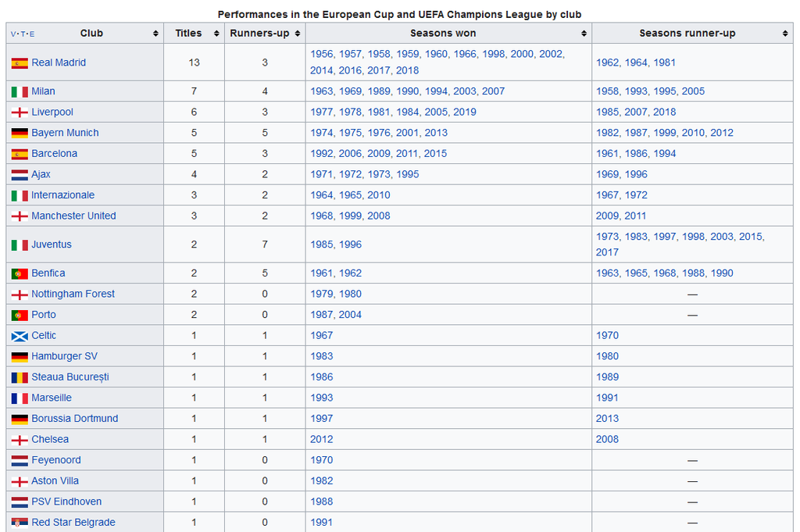Open the Celtic club link
800x532 pixels.
pyautogui.click(x=44, y=336)
